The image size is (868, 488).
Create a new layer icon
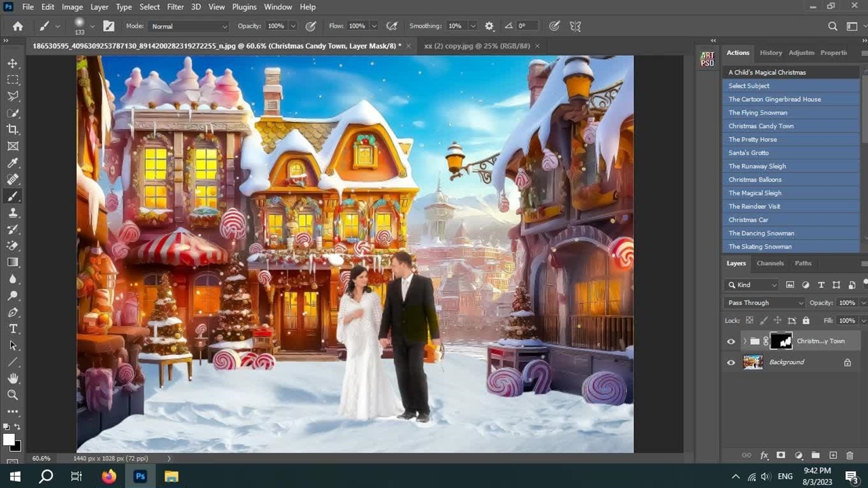[833, 455]
